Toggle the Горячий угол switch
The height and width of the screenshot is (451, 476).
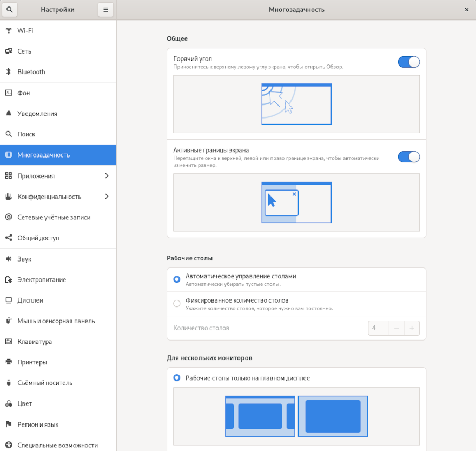click(x=408, y=62)
